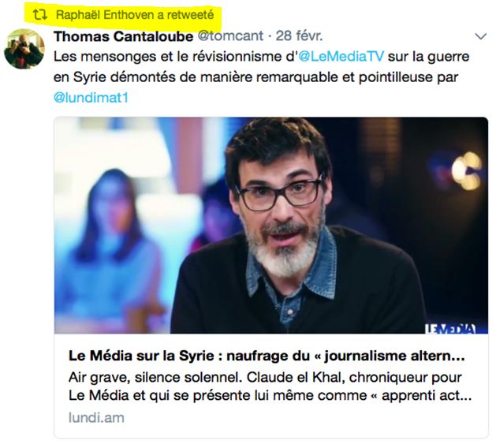Open the @lundimat1 mention
Screen dimensions: 496x448
pos(91,98)
